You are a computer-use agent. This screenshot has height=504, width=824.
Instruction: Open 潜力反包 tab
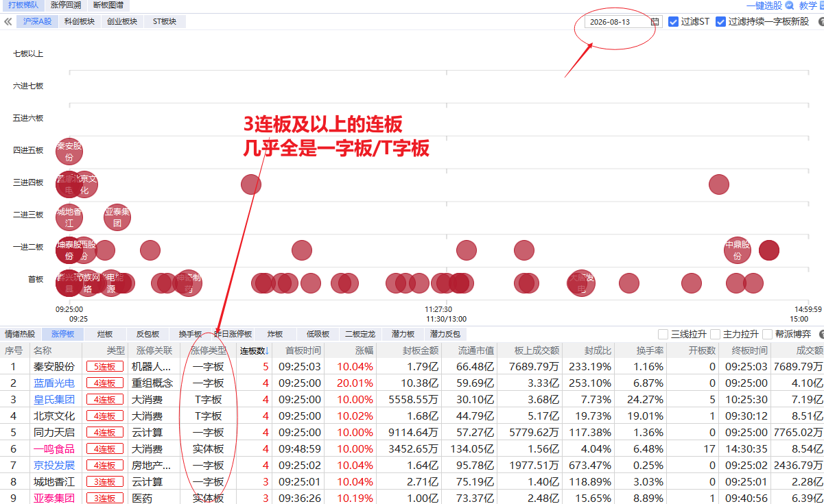point(445,334)
